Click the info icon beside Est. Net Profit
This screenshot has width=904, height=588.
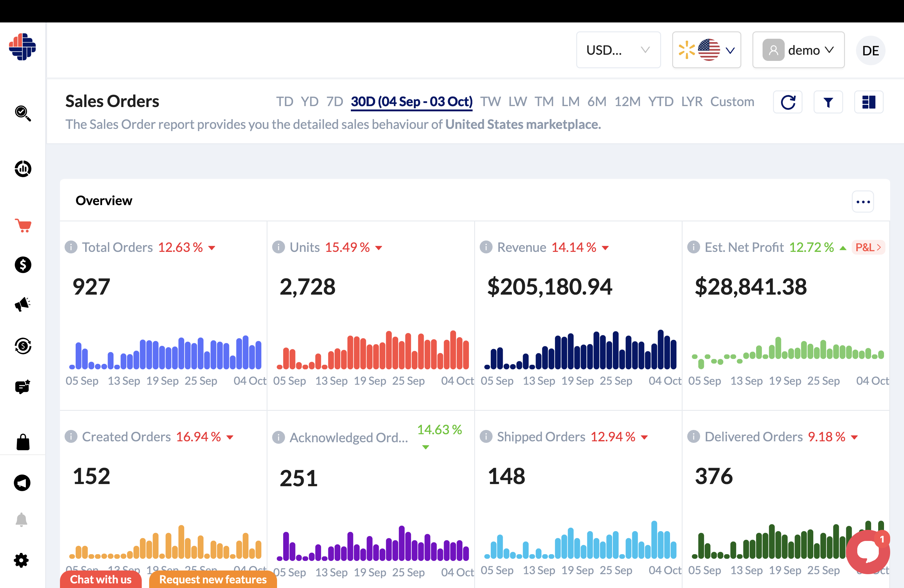point(694,247)
